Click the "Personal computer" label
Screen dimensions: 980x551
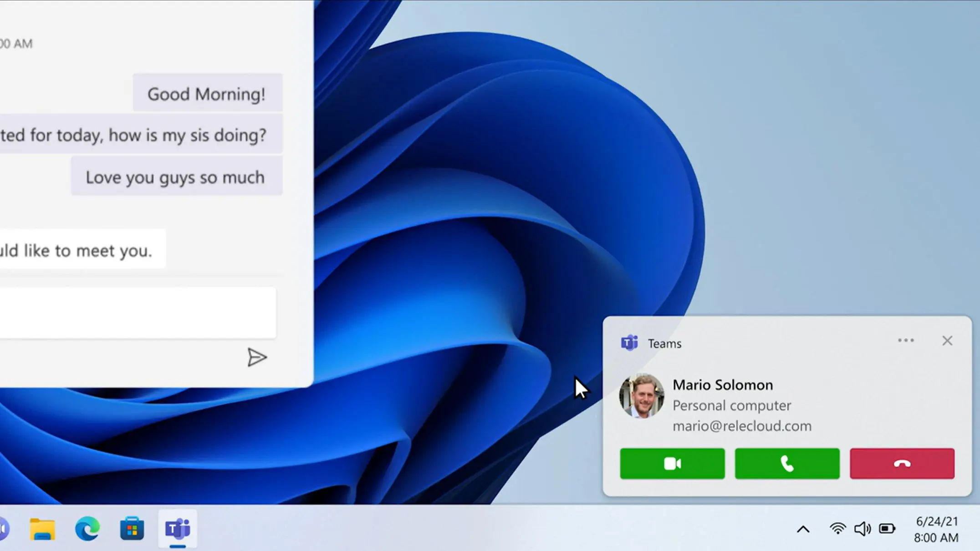(732, 406)
